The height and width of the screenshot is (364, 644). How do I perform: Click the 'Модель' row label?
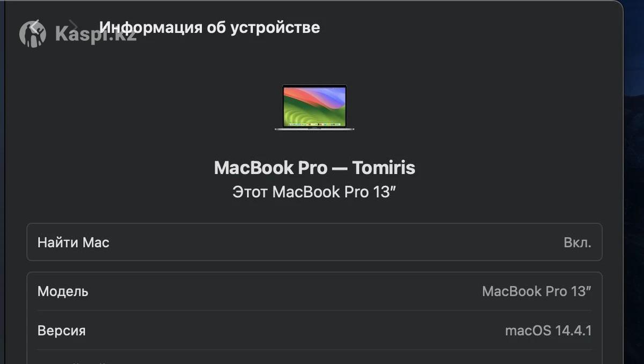click(63, 292)
